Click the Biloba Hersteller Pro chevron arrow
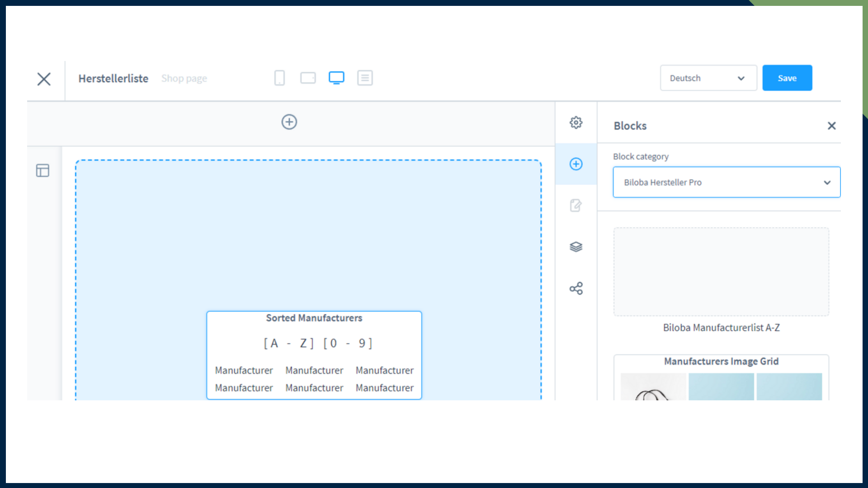868x488 pixels. 827,183
